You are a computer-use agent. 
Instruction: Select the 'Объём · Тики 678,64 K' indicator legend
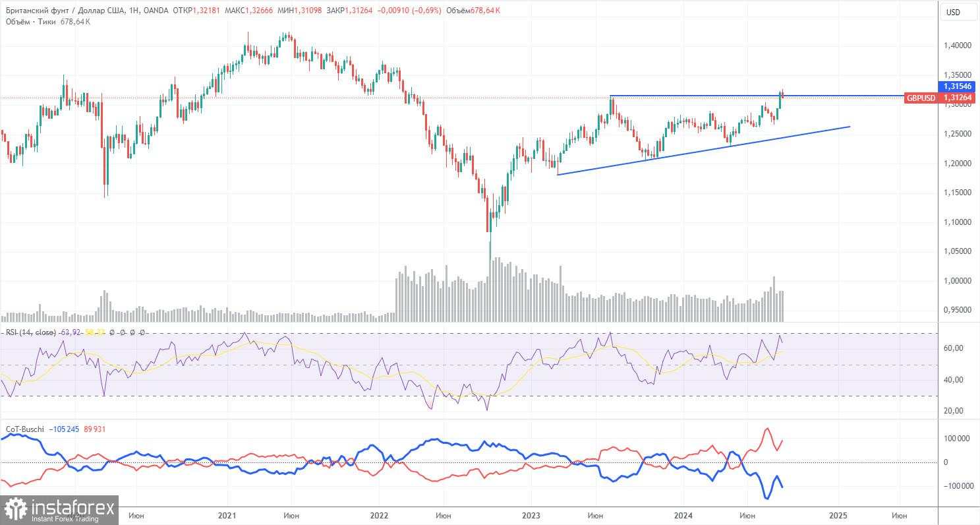pyautogui.click(x=48, y=22)
